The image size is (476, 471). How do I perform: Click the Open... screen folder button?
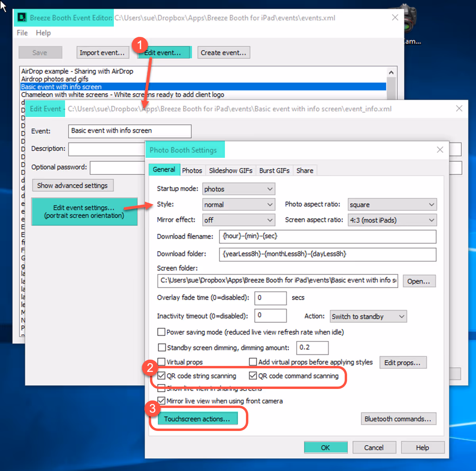point(419,281)
